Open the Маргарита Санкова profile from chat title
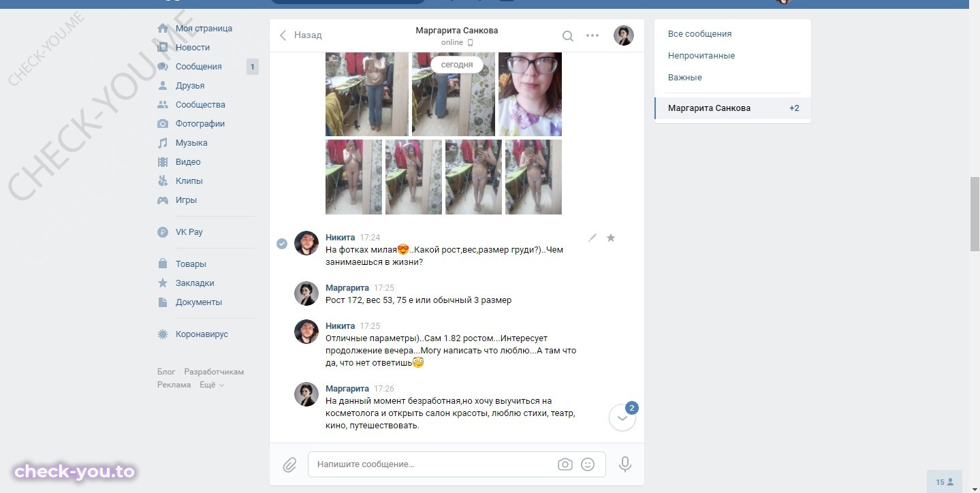Screen dimensions: 980x493 click(457, 31)
